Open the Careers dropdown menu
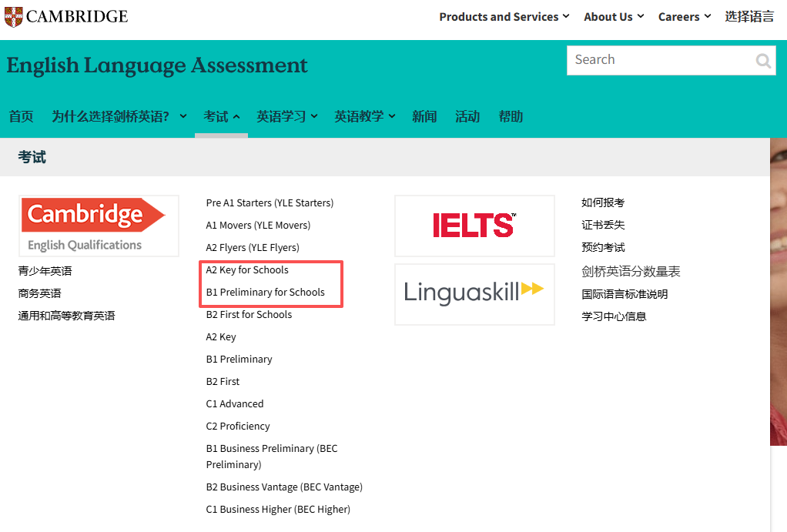Screen dimensions: 787x532 click(684, 17)
